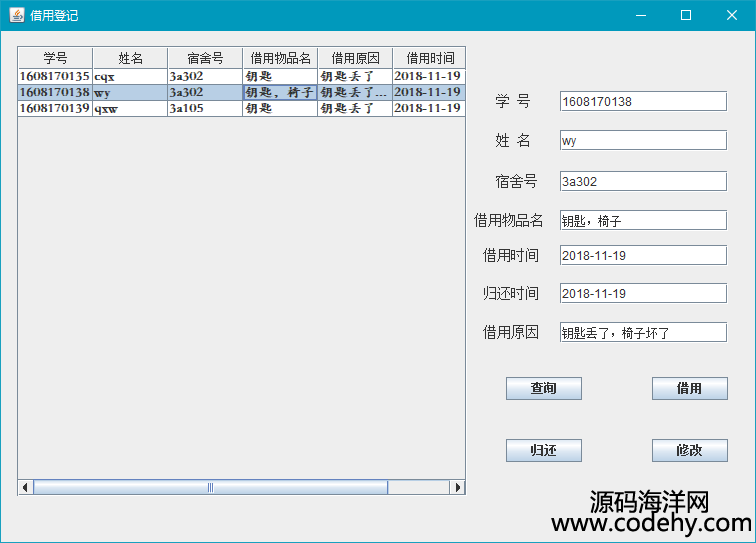The width and height of the screenshot is (756, 543).
Task: Focus the 宿舍号 input field
Action: (x=643, y=181)
